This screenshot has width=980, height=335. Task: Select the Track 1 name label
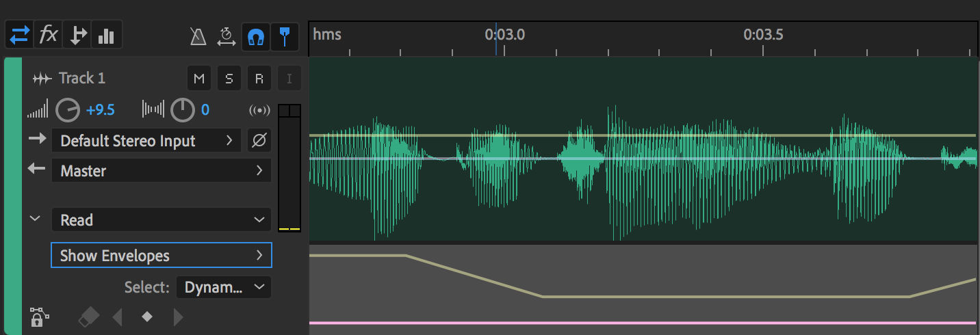click(82, 79)
